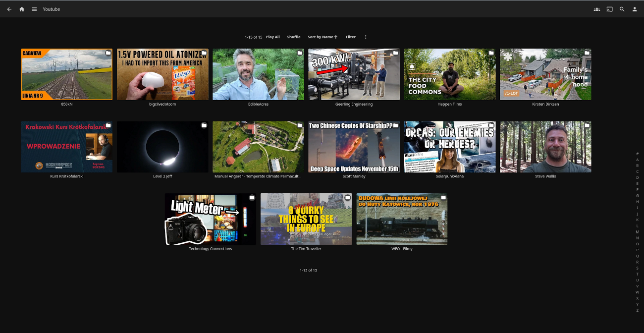Click the Happen Films title text

pos(450,104)
